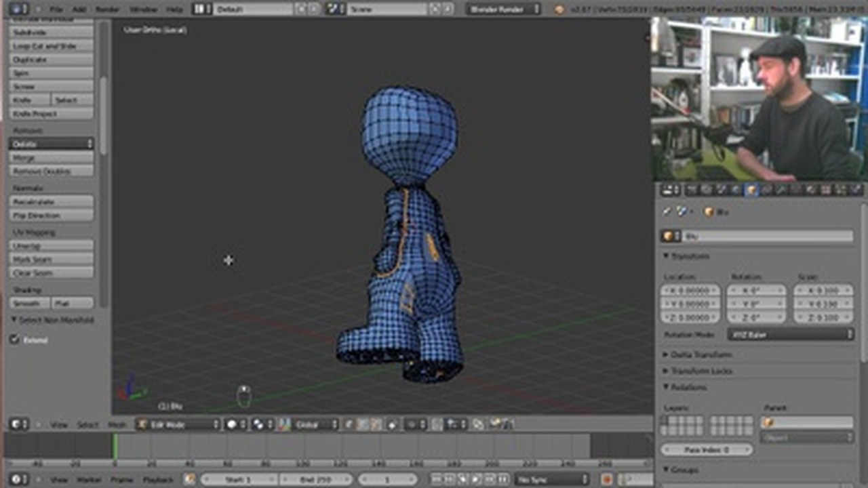Screen dimensions: 868x488
Task: Click the pivot point selector icon
Action: click(x=259, y=424)
